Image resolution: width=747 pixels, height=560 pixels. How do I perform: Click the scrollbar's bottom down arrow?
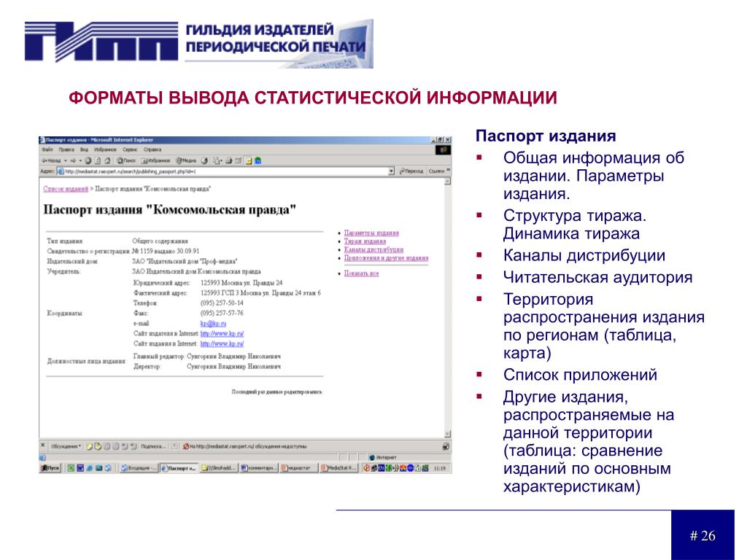[447, 434]
